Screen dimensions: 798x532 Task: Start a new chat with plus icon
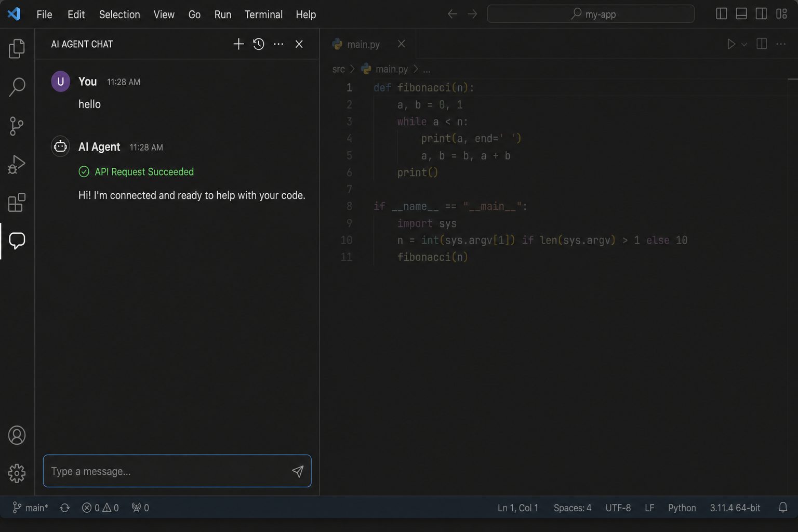[238, 44]
